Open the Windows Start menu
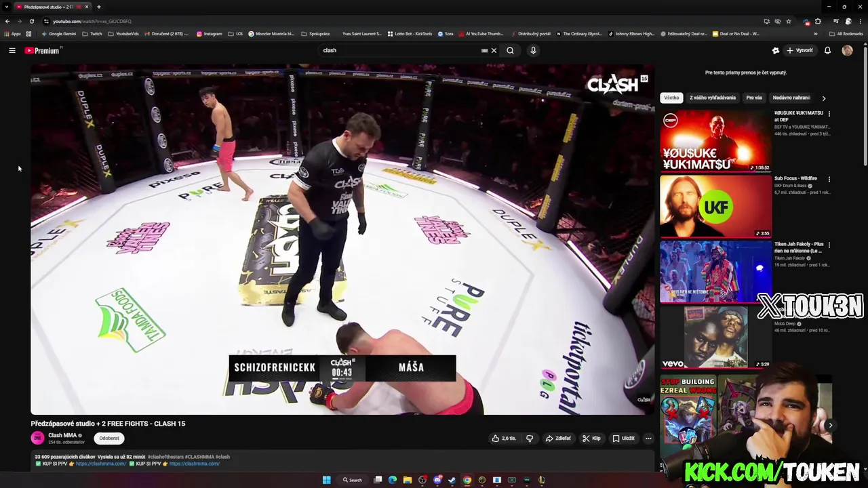 point(326,480)
